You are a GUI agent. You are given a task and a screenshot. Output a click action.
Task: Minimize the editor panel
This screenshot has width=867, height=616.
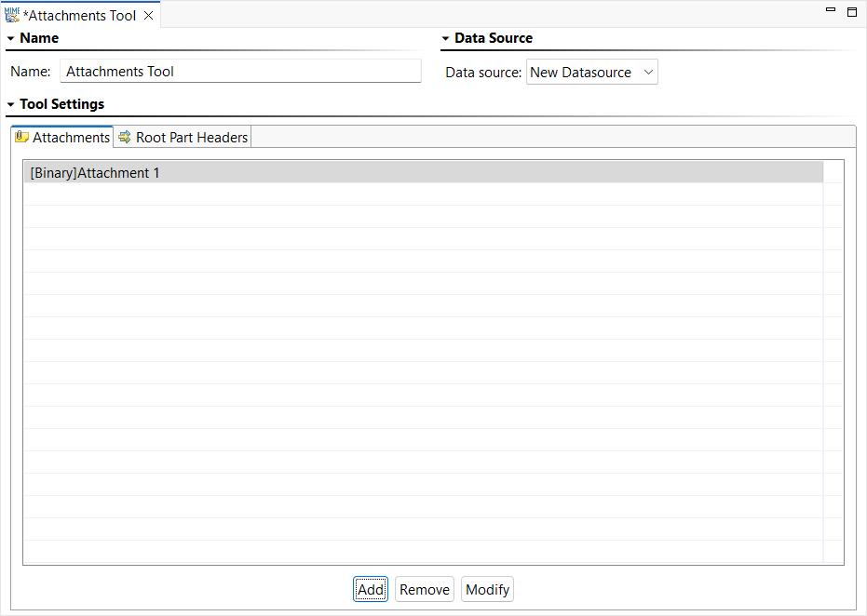pyautogui.click(x=830, y=9)
